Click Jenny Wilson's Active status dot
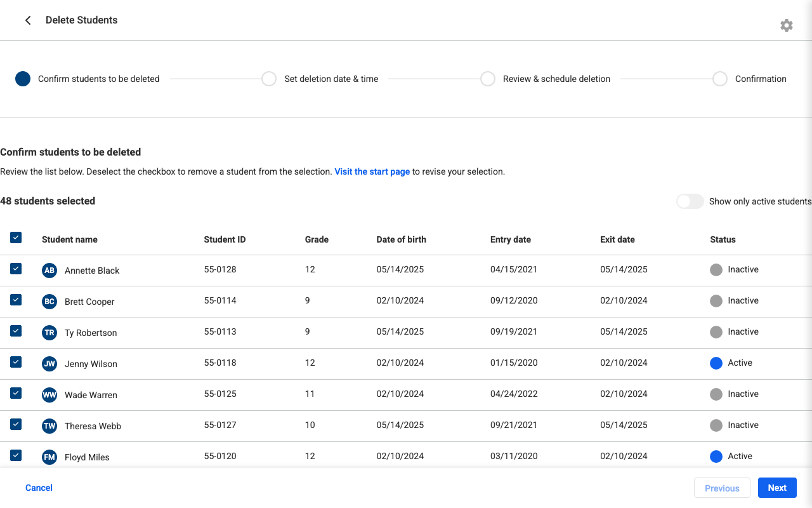 point(716,363)
